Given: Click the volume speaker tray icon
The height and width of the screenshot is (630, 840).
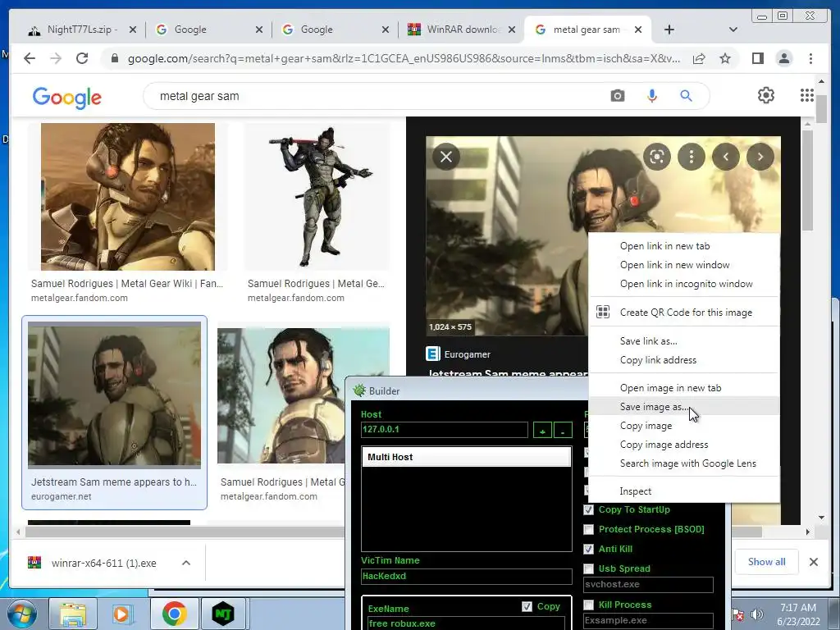Looking at the screenshot, I should pyautogui.click(x=757, y=614).
